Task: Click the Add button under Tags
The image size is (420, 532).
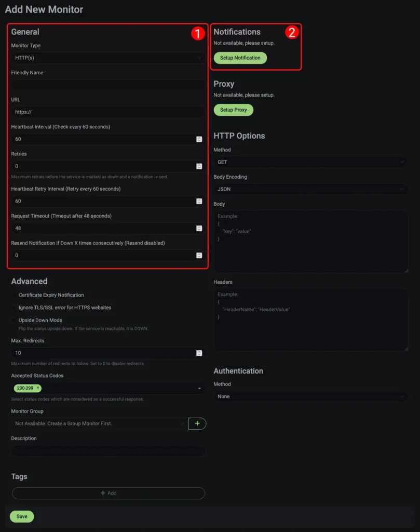Action: point(107,493)
